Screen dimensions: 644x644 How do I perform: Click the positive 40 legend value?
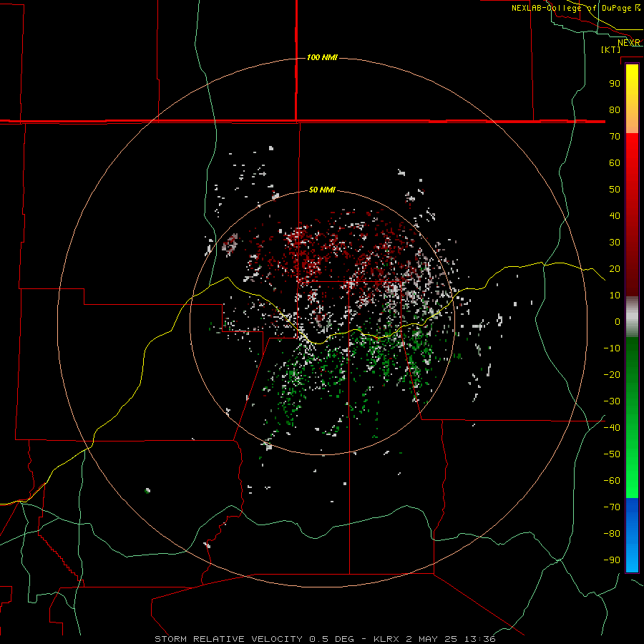pos(615,215)
